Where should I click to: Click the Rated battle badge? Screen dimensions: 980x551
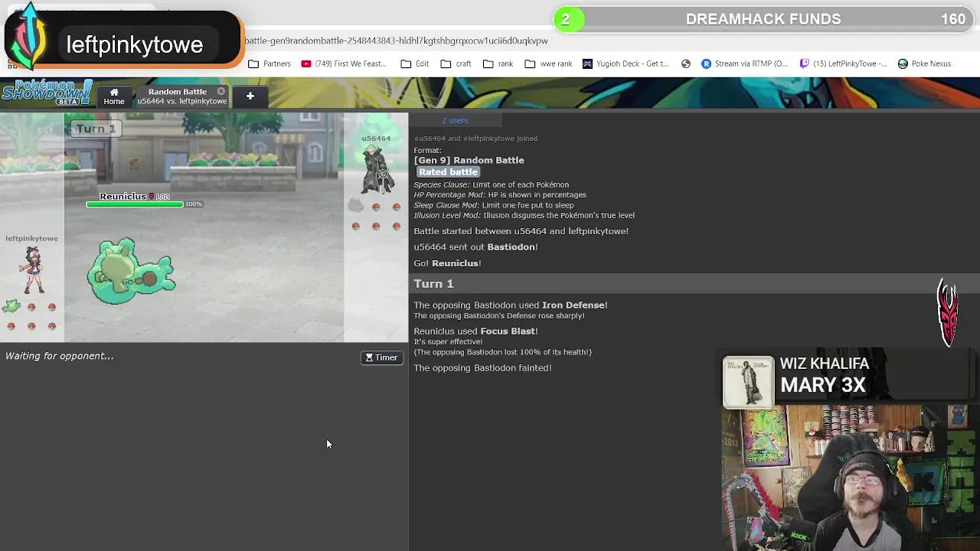(x=448, y=172)
